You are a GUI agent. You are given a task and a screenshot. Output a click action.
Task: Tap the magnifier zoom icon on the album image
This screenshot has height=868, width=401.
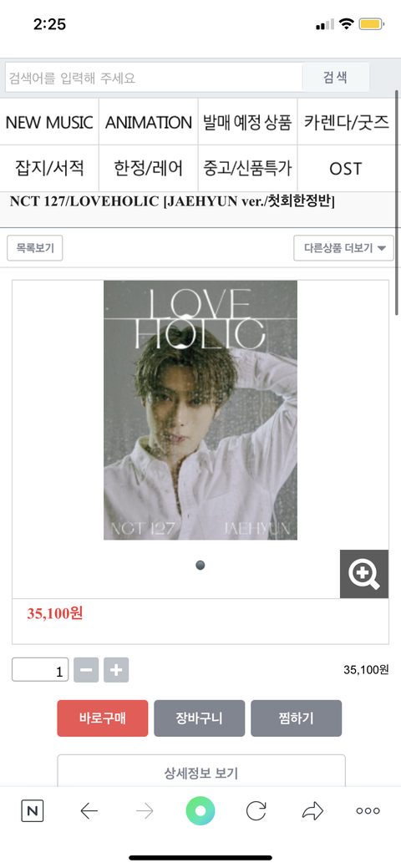click(364, 574)
